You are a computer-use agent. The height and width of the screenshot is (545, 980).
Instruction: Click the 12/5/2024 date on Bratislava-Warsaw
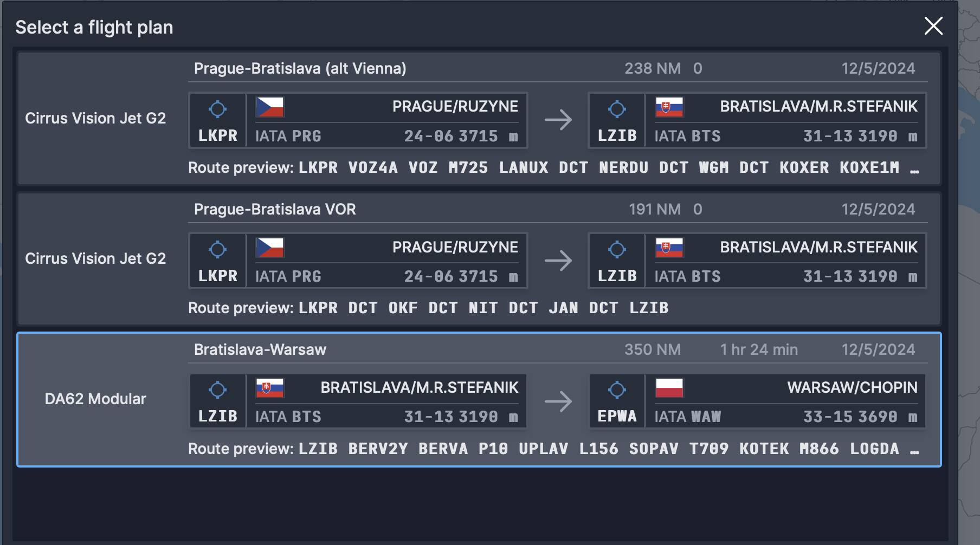(x=879, y=349)
